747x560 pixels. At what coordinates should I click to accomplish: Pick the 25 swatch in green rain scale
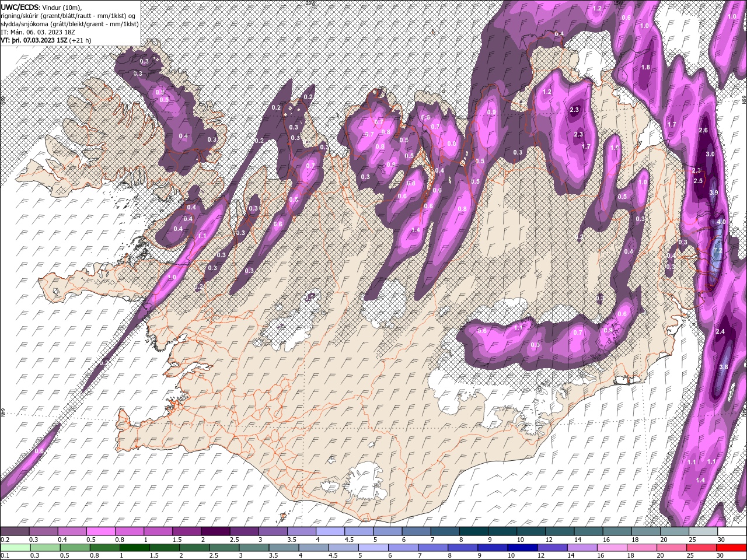point(702,548)
